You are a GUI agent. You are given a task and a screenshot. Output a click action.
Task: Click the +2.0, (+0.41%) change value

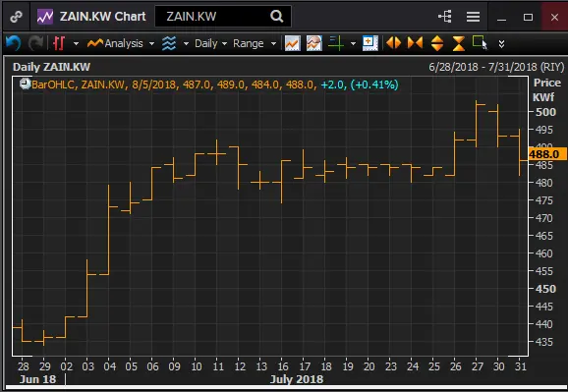coord(360,84)
